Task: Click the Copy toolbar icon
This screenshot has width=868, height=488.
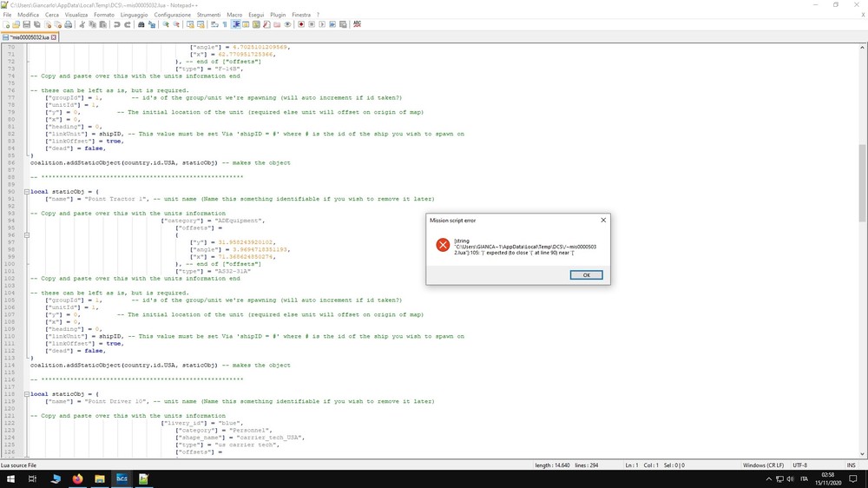Action: pos(93,24)
